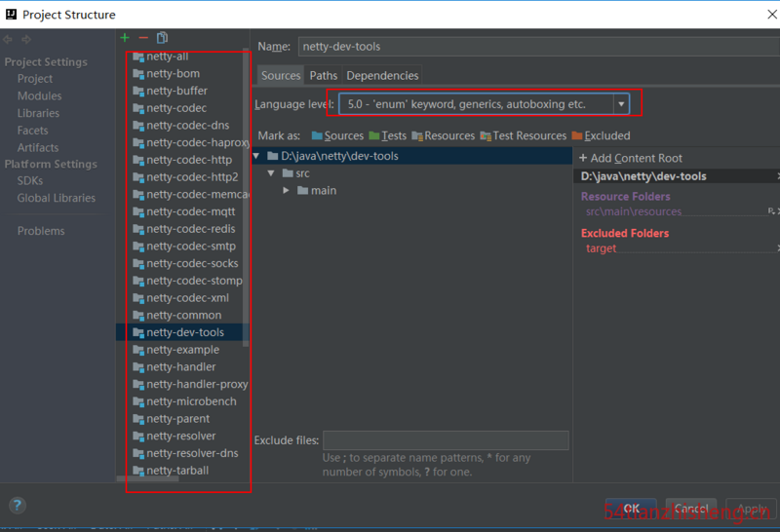Select the netty-codec-mqtt module
The width and height of the screenshot is (780, 532).
click(x=184, y=211)
